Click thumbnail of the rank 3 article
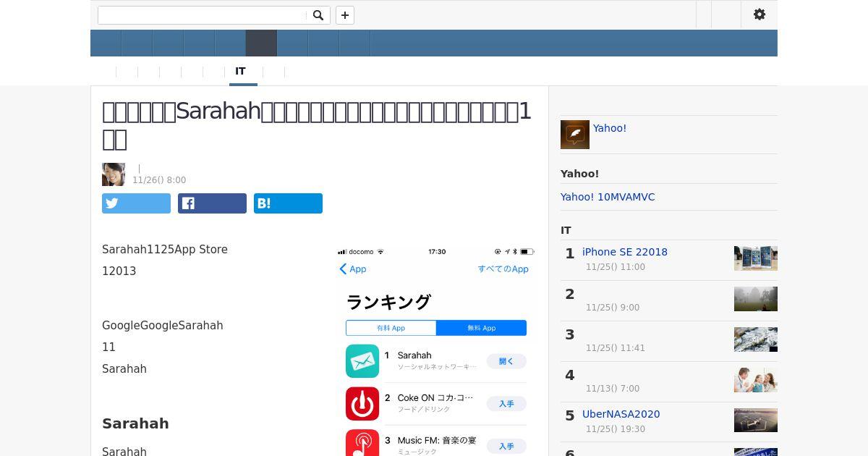 pos(756,339)
